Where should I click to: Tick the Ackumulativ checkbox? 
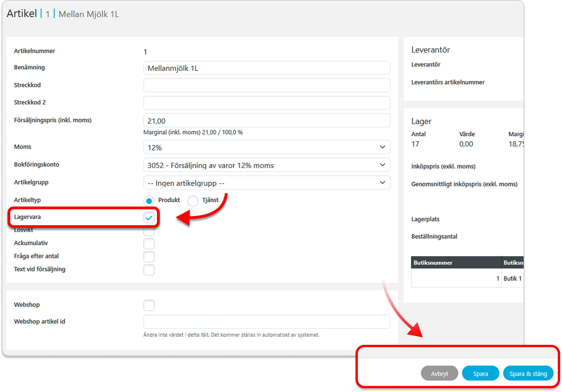[x=149, y=243]
